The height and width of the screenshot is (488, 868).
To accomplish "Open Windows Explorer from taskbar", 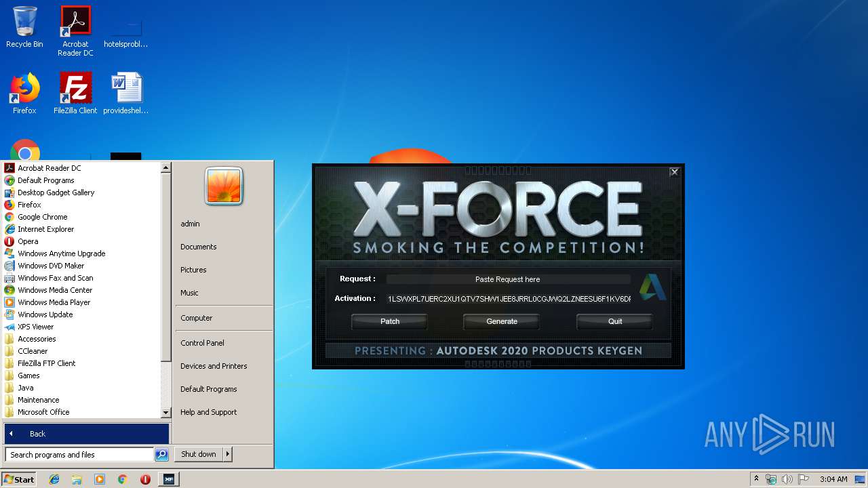I will tap(77, 479).
